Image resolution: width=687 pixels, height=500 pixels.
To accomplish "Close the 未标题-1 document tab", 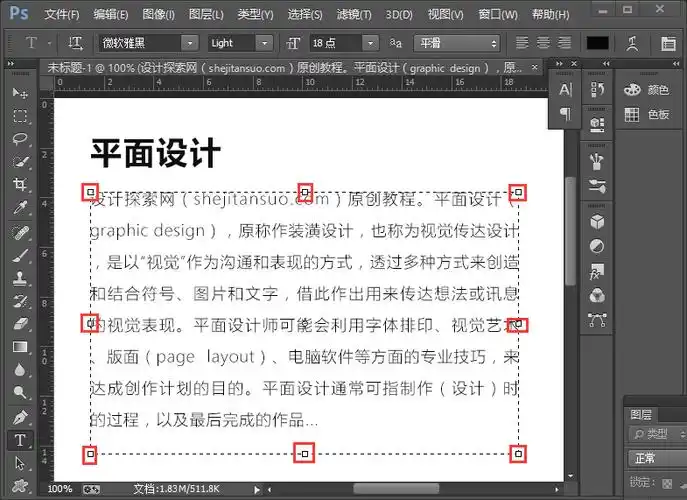I will click(x=535, y=67).
